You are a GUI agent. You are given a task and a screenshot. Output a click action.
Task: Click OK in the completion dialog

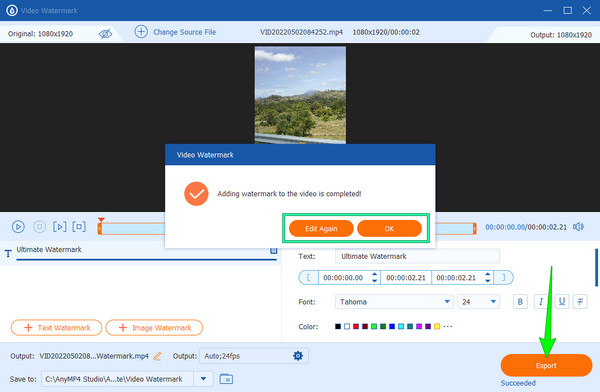389,229
